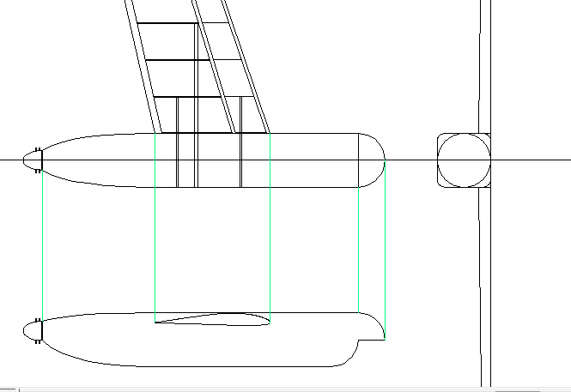Select the rightmost green projection line
Screen dimensions: 571x392
tap(385, 250)
